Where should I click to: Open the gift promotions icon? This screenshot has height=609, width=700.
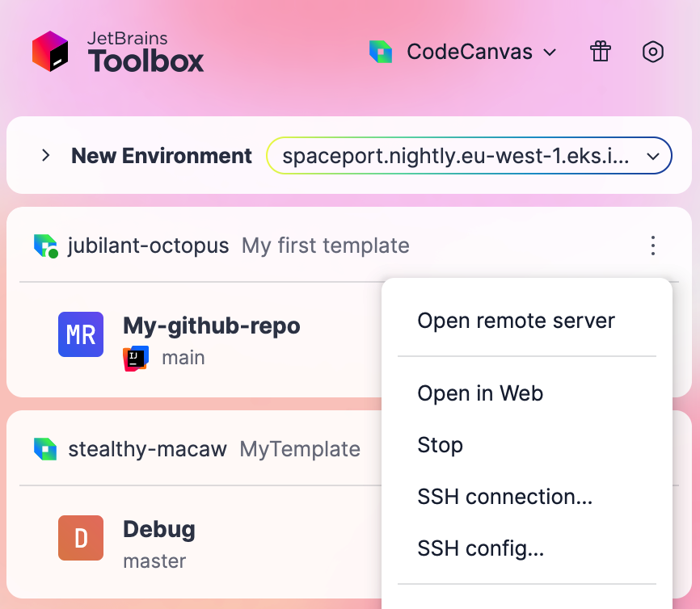point(600,51)
